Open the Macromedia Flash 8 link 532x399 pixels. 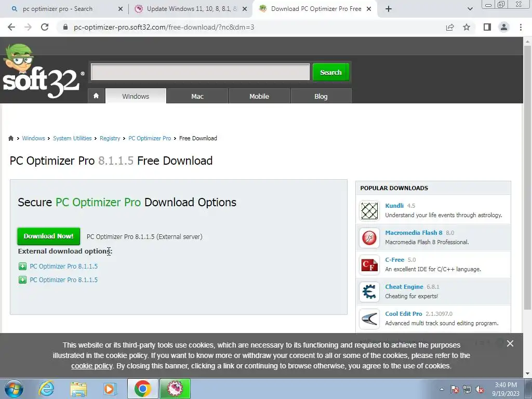[414, 233]
